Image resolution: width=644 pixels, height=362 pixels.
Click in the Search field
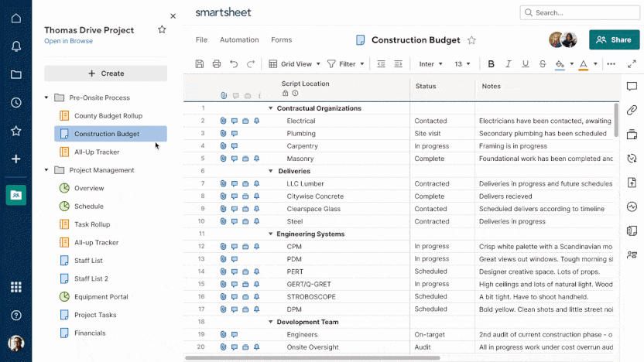(x=580, y=12)
